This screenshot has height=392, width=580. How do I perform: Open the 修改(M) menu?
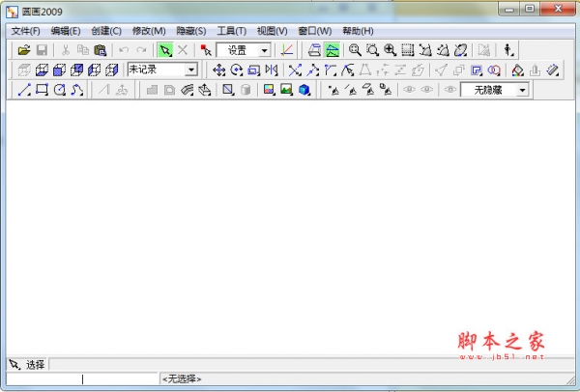[149, 31]
